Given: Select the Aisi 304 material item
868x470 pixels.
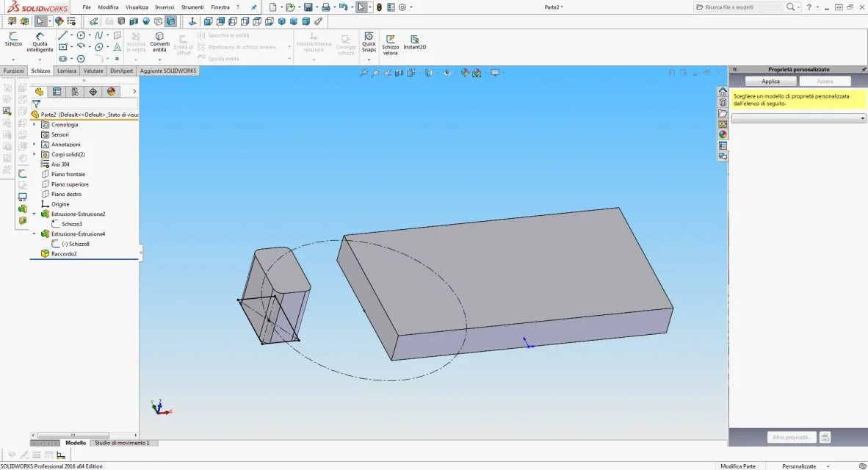Looking at the screenshot, I should 59,164.
